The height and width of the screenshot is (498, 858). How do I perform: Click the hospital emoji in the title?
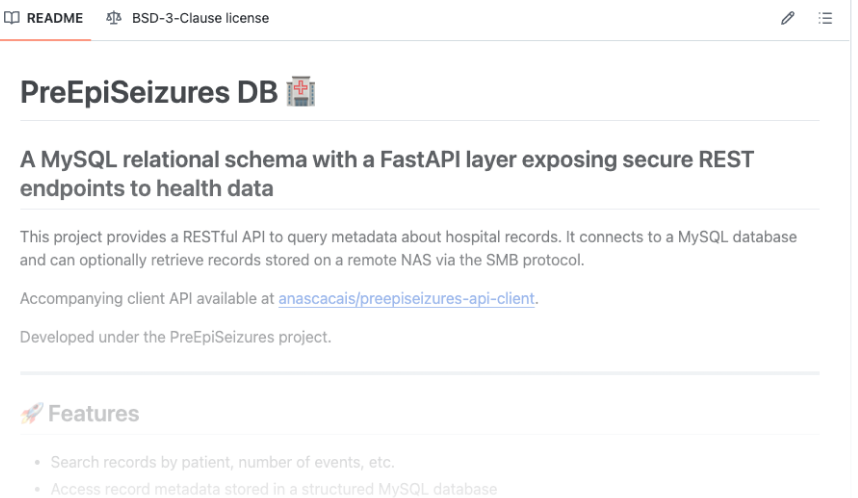point(301,91)
